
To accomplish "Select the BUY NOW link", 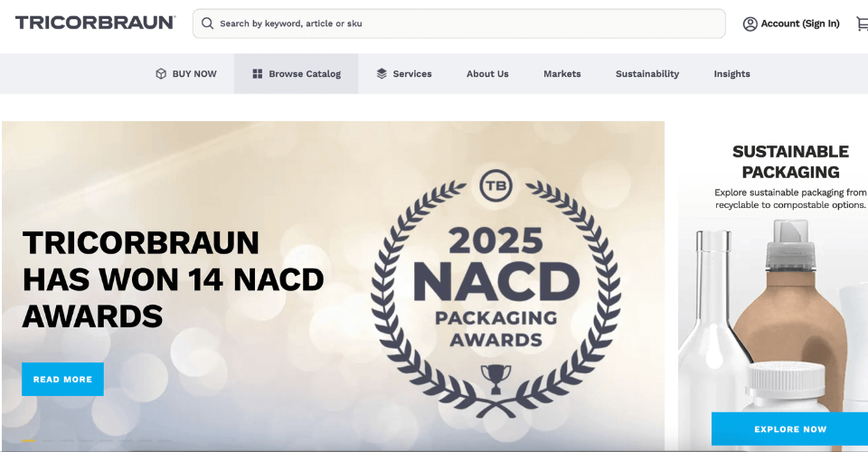I will click(x=194, y=74).
